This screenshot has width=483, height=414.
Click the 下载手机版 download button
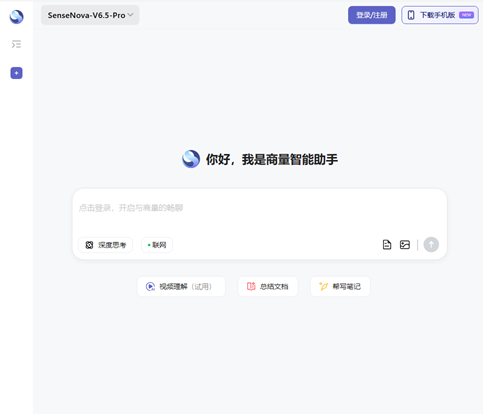(440, 15)
